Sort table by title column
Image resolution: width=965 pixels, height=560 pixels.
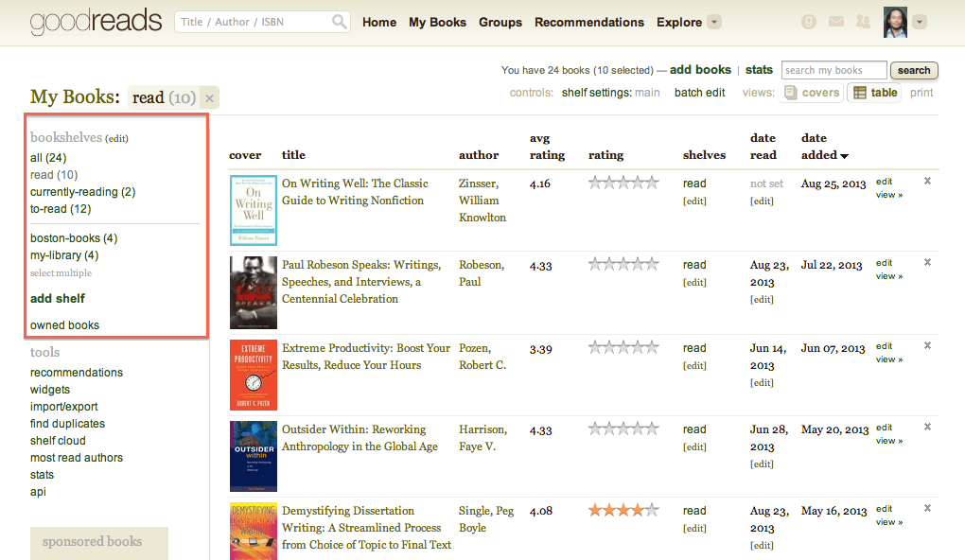coord(293,155)
